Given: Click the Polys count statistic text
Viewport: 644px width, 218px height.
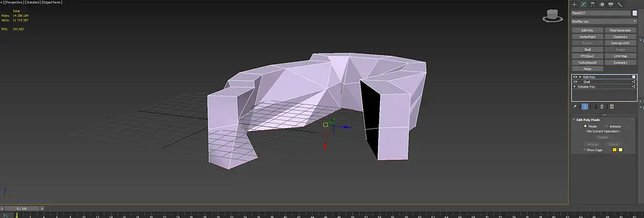Looking at the screenshot, I should 15,16.
